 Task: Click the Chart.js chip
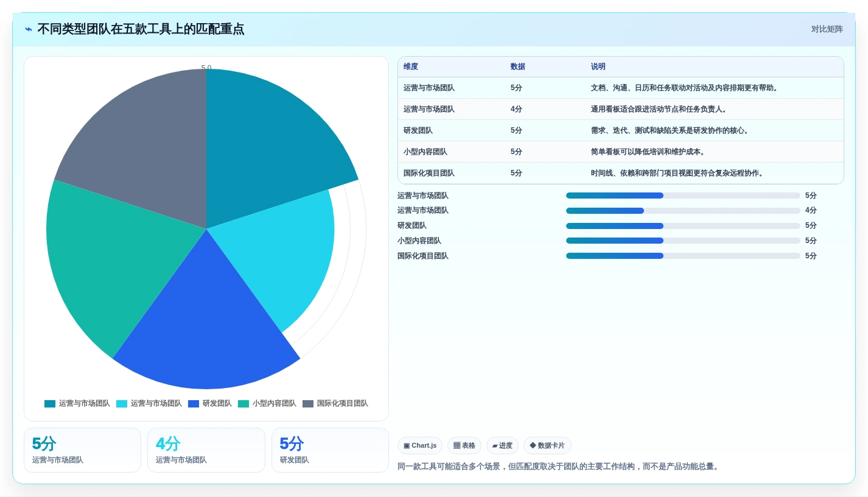tap(420, 446)
